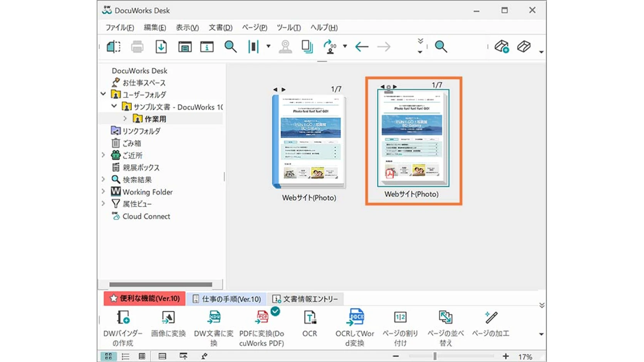
Task: Click the first toolbar search magnifier
Action: coord(230,47)
